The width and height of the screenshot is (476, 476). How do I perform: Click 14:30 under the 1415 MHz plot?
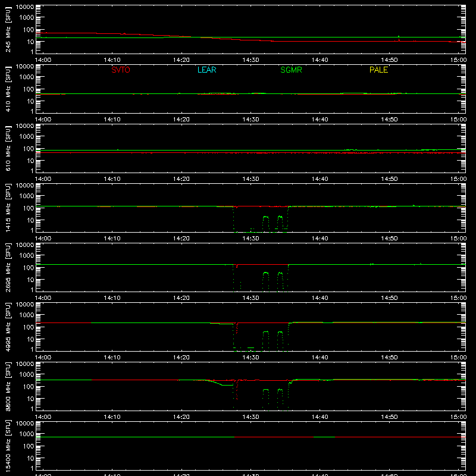pos(250,239)
